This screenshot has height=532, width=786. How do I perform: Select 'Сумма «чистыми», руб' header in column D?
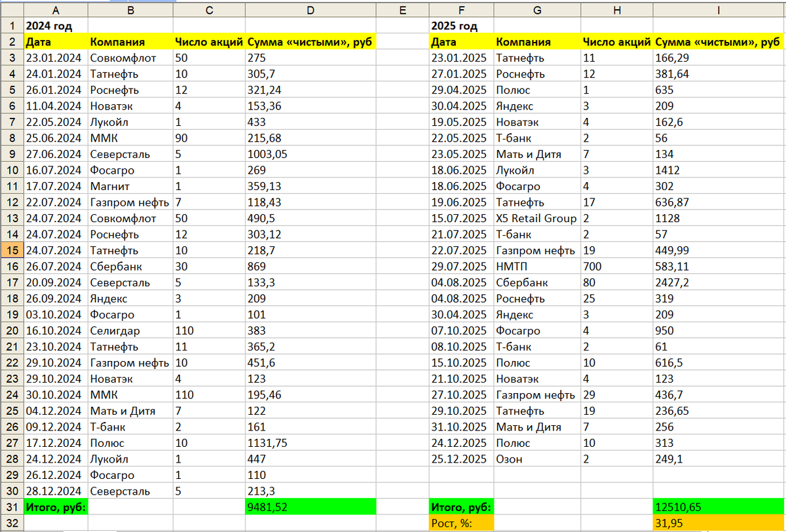click(310, 42)
